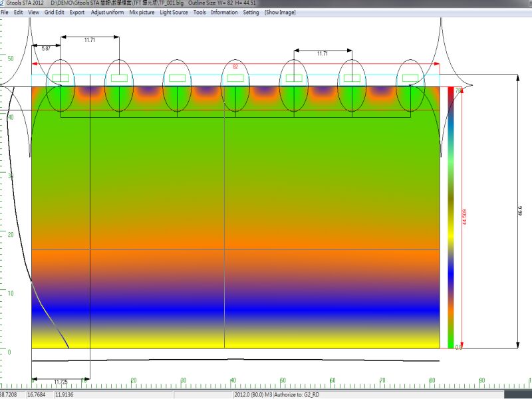Click the red 44.509 height dimension label
532x399 pixels.
pyautogui.click(x=464, y=217)
